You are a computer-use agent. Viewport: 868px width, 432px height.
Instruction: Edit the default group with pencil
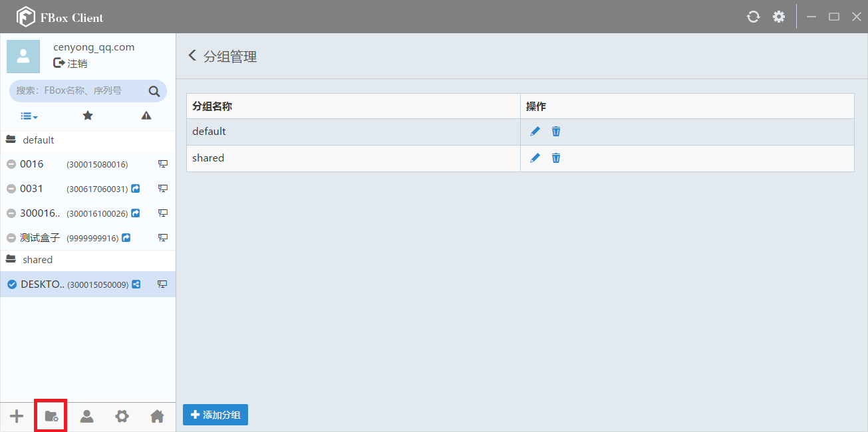535,132
